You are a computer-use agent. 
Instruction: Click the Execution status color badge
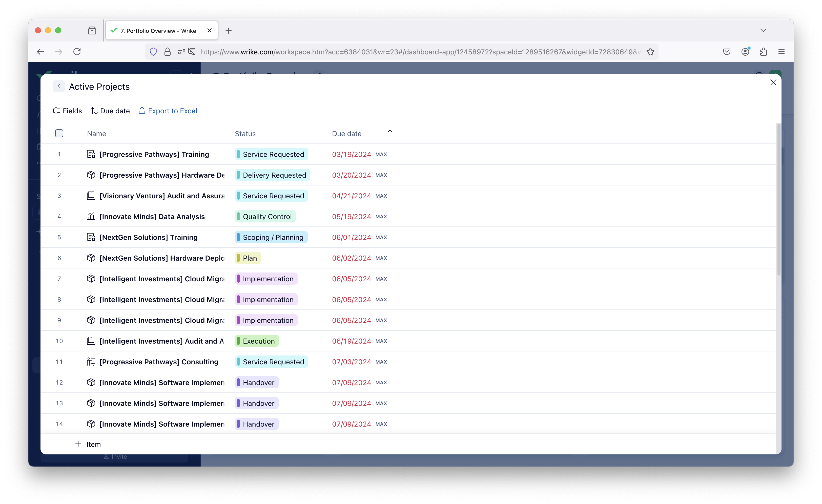point(257,341)
